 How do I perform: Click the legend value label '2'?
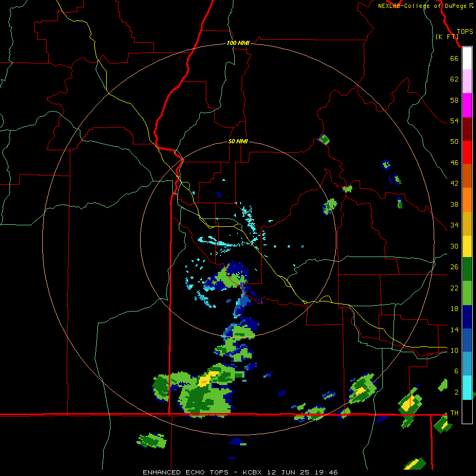[456, 392]
